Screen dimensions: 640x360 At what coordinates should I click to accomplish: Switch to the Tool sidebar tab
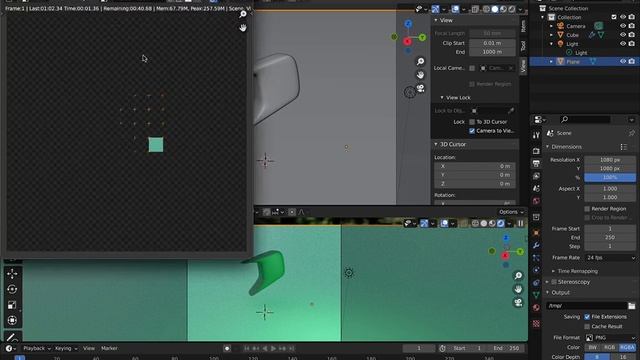(523, 46)
